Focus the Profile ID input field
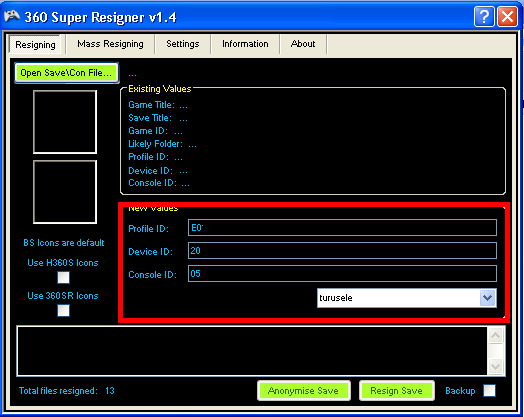Screen dimensions: 524x417 (x=342, y=228)
